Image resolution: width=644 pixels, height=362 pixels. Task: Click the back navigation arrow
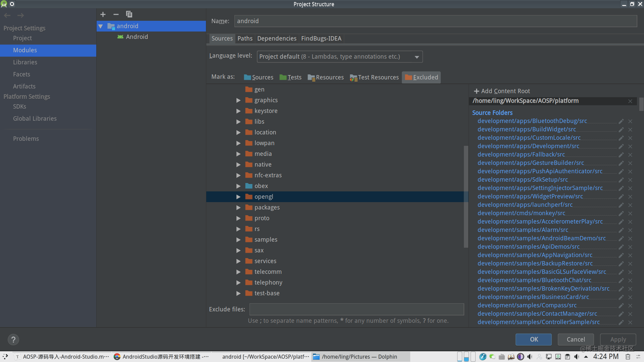pyautogui.click(x=7, y=15)
